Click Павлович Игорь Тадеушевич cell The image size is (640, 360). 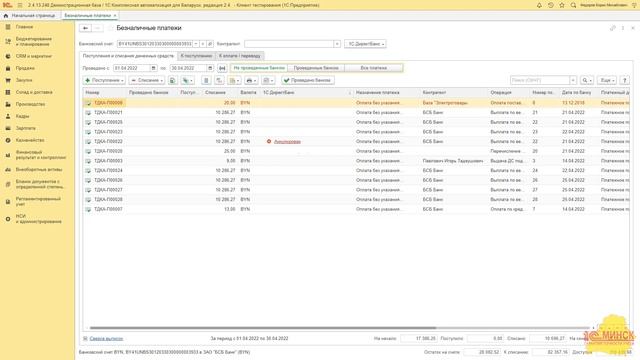pos(453,161)
